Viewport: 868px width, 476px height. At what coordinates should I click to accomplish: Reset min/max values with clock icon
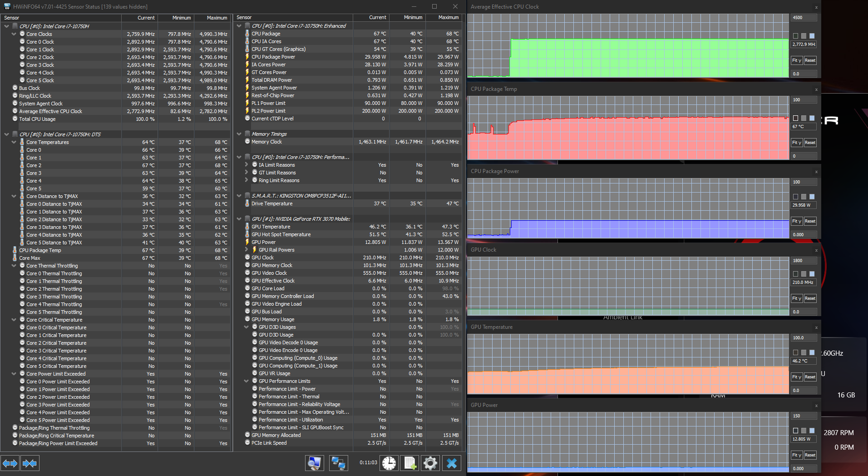pyautogui.click(x=389, y=463)
